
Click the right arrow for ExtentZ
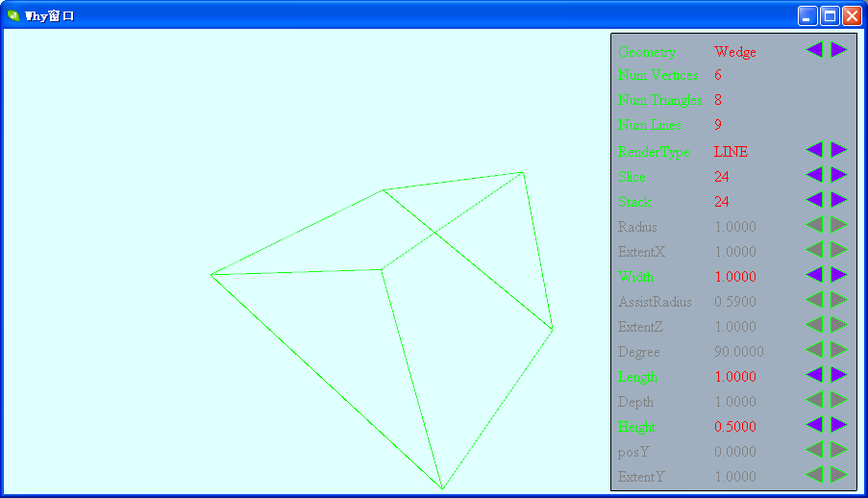click(x=839, y=325)
